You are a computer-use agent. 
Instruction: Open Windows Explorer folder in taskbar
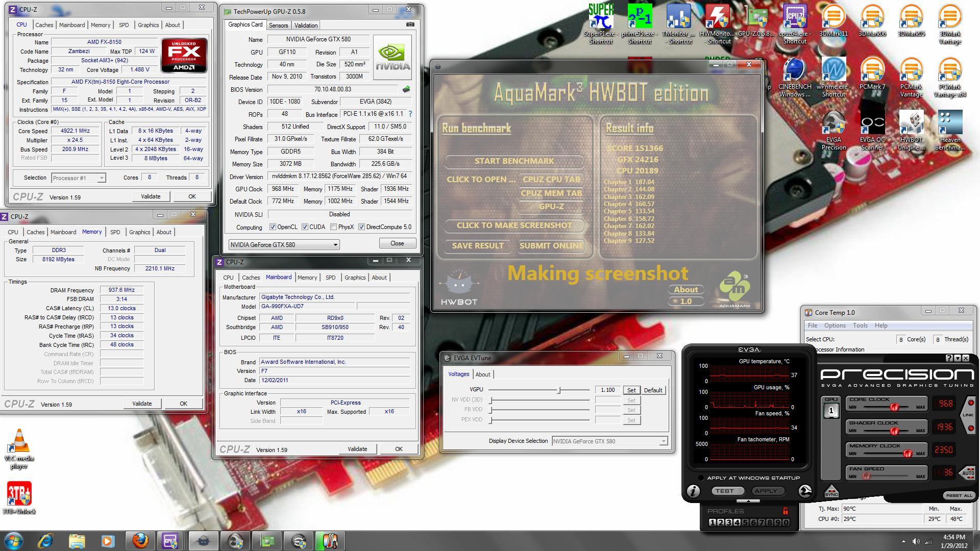point(77,540)
